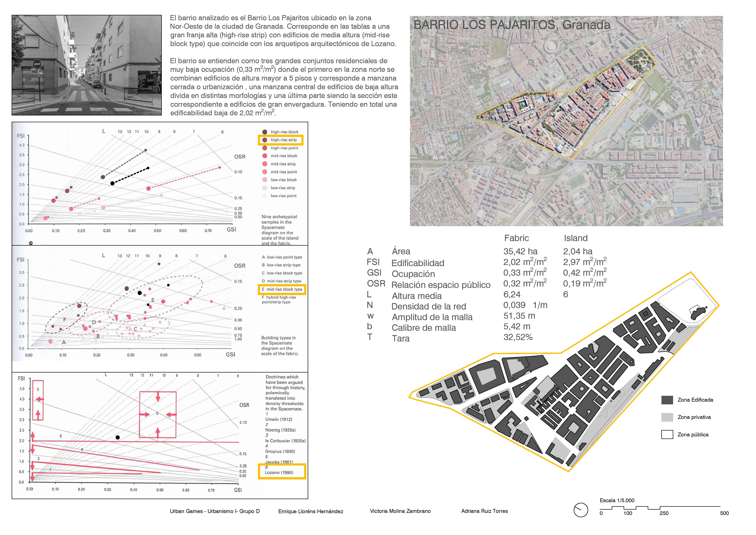Select legend entry 'F hybrid high-rise point/strip type'

click(x=279, y=299)
